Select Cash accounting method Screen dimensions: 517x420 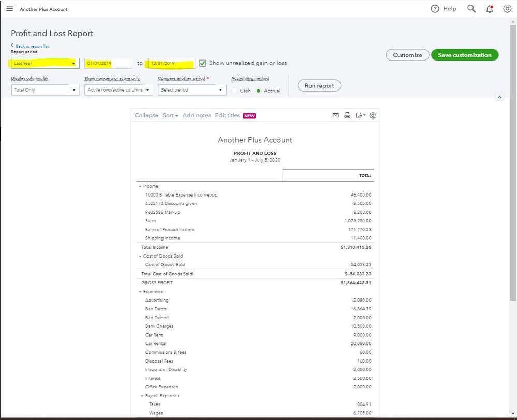[235, 91]
